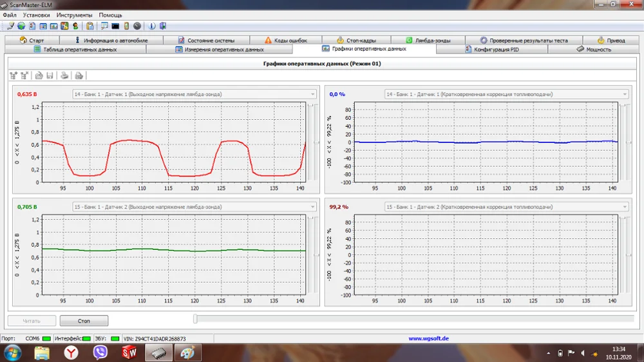Open SolidWorks from the taskbar

[129, 352]
